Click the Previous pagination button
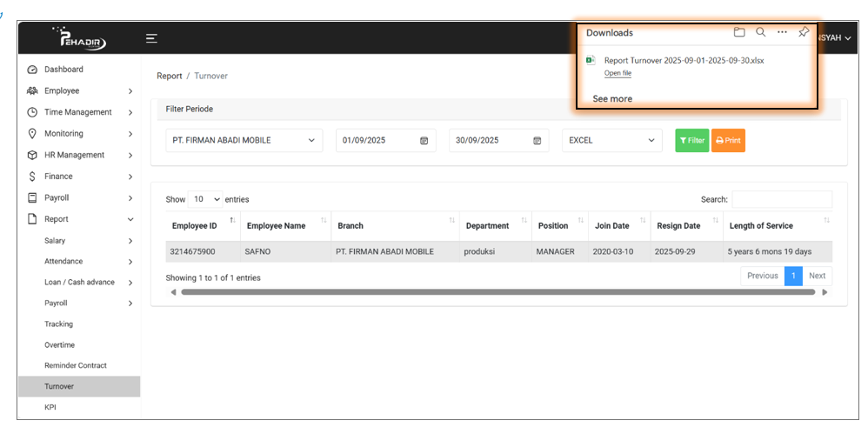 [x=763, y=276]
